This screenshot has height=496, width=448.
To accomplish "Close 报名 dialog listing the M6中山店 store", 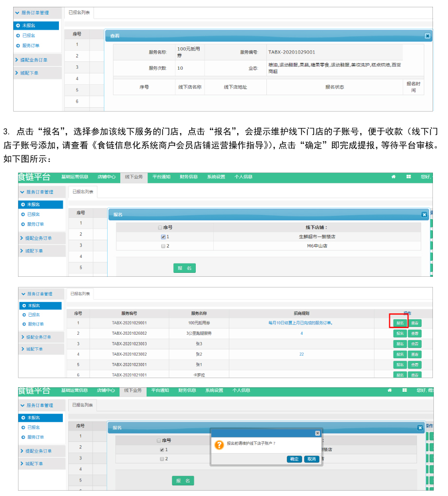I will (424, 214).
